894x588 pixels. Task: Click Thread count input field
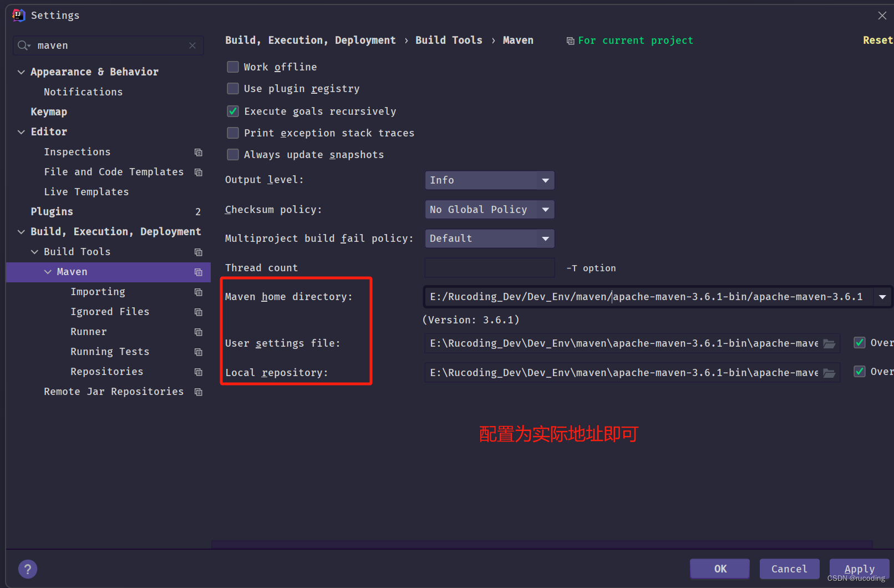[490, 268]
